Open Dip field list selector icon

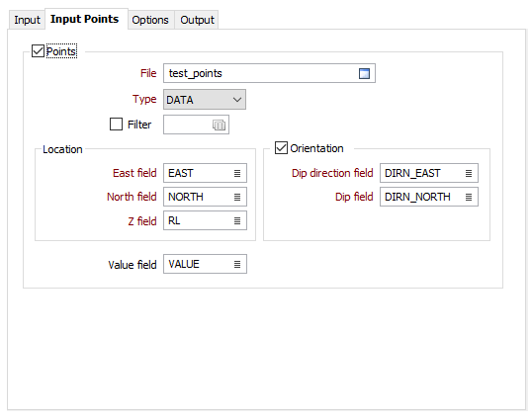(x=469, y=197)
